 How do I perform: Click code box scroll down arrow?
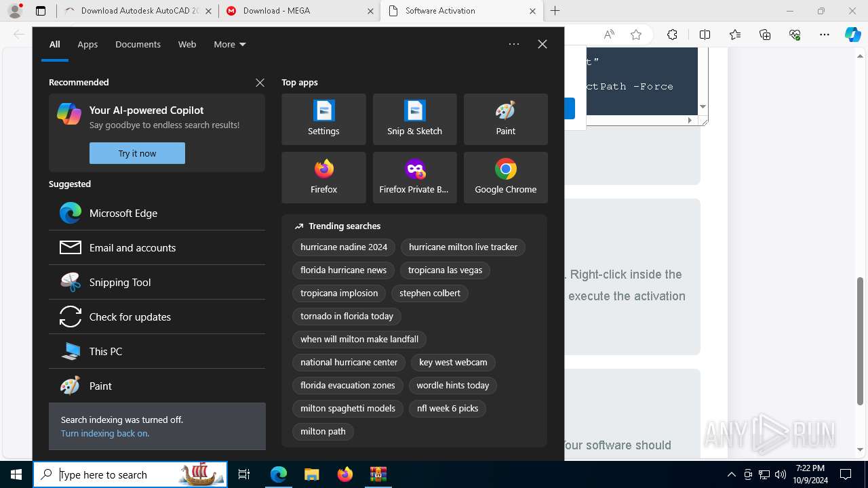pyautogui.click(x=703, y=106)
